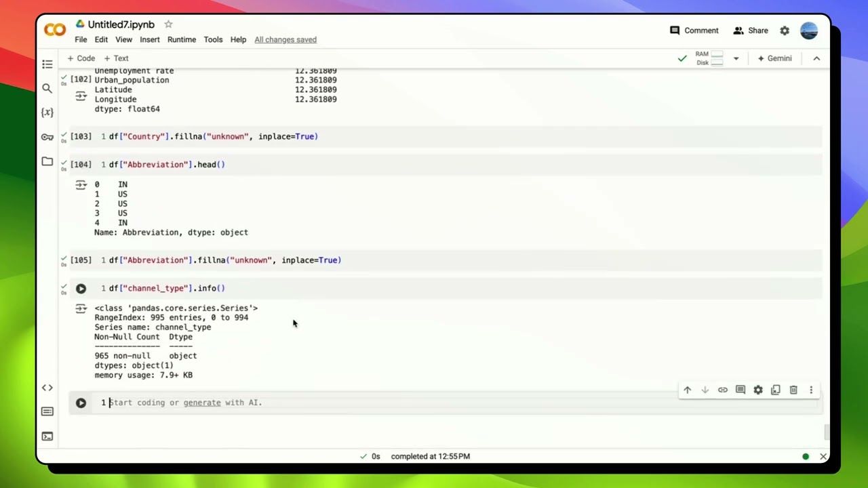The width and height of the screenshot is (868, 488).
Task: Open the View menu
Action: pyautogui.click(x=123, y=39)
